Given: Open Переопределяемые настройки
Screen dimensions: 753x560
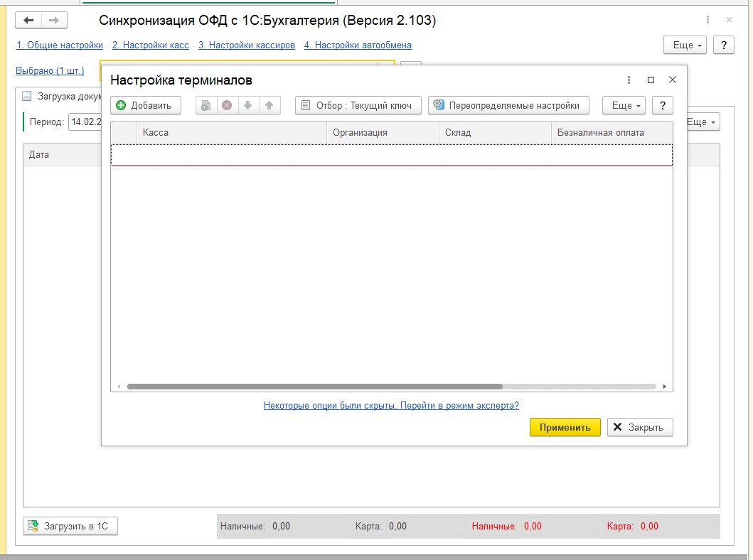Looking at the screenshot, I should [x=508, y=106].
